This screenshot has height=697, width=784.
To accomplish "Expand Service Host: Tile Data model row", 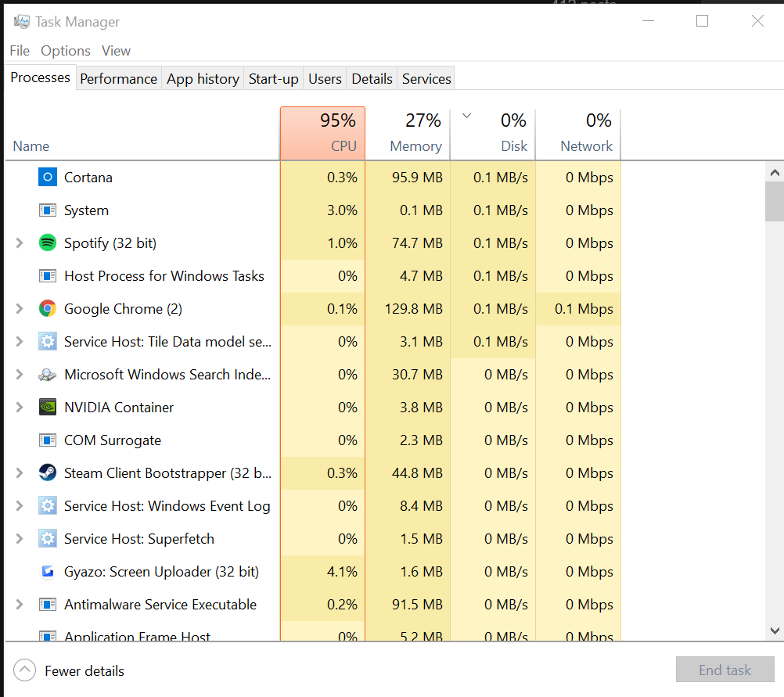I will [x=20, y=342].
